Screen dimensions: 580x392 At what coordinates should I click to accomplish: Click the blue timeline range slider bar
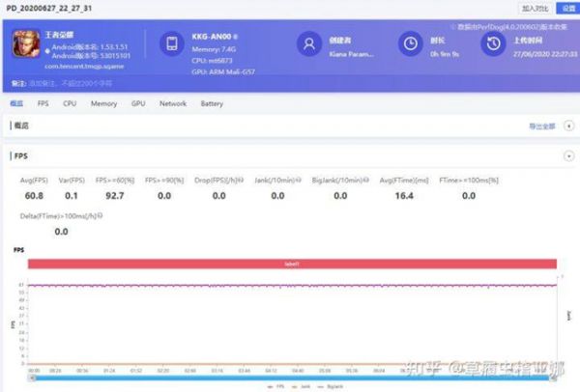(290, 377)
